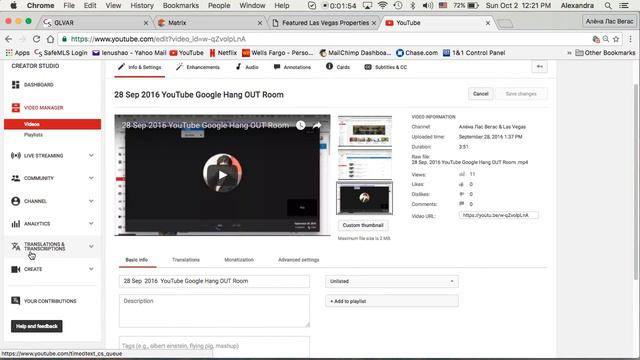Click the Wi-Fi icon in the menu bar
The height and width of the screenshot is (360, 640).
(x=382, y=5)
